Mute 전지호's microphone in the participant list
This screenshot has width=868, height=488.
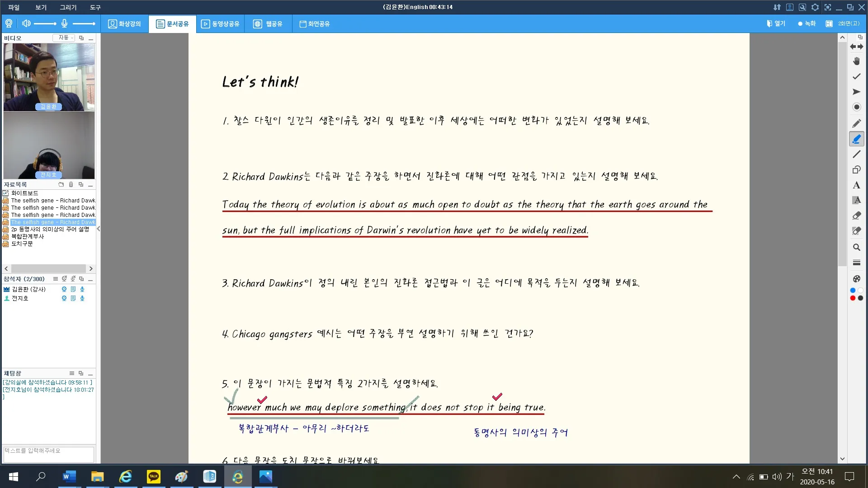(x=82, y=298)
